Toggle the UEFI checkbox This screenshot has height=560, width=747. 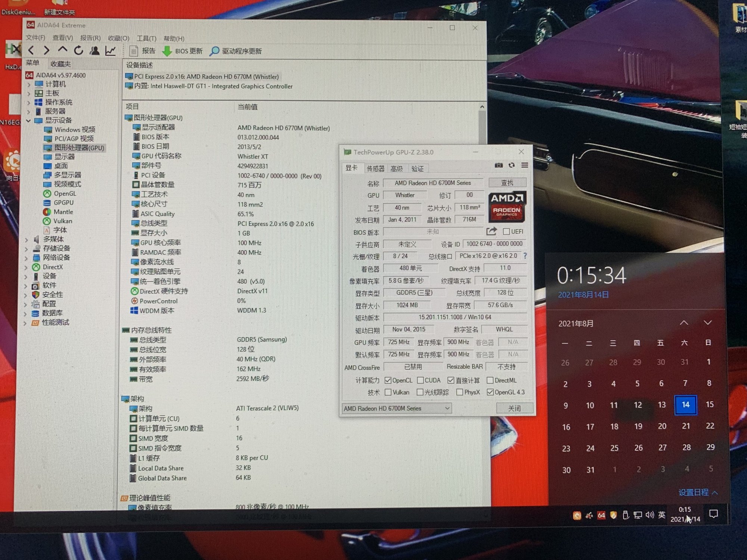[x=506, y=231]
